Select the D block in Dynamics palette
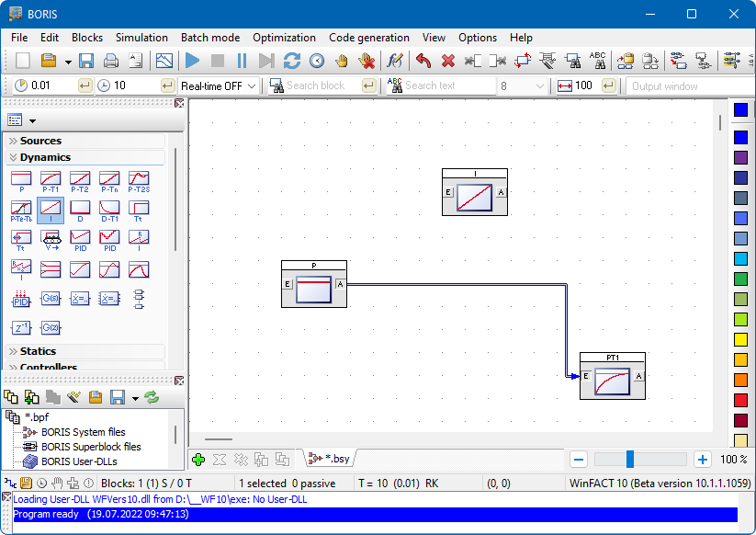Viewport: 756px width, 535px height. (80, 211)
